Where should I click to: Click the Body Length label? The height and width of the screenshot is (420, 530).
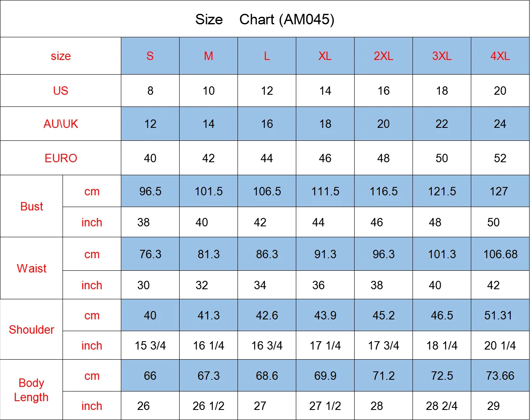31,390
